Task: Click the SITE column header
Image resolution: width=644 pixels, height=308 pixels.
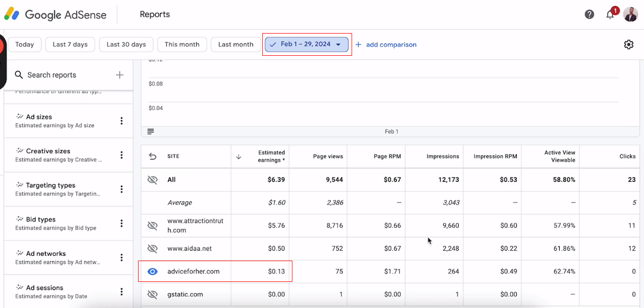Action: tap(173, 156)
